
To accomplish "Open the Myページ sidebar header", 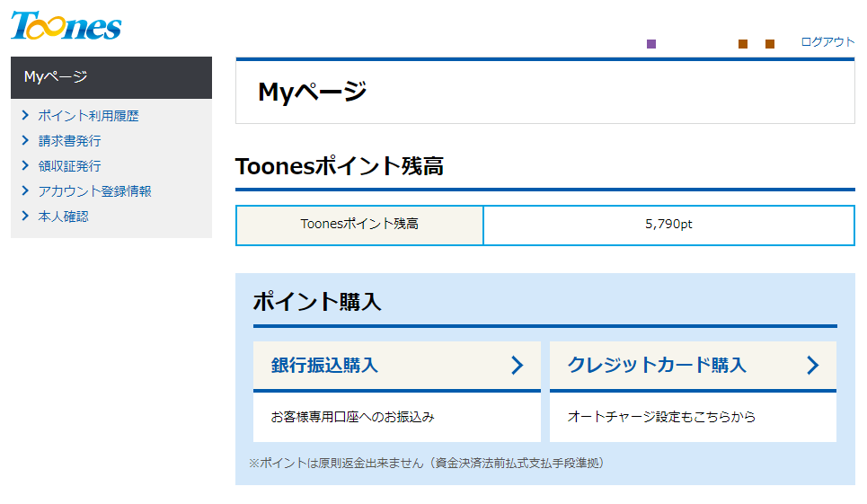I will click(x=111, y=77).
